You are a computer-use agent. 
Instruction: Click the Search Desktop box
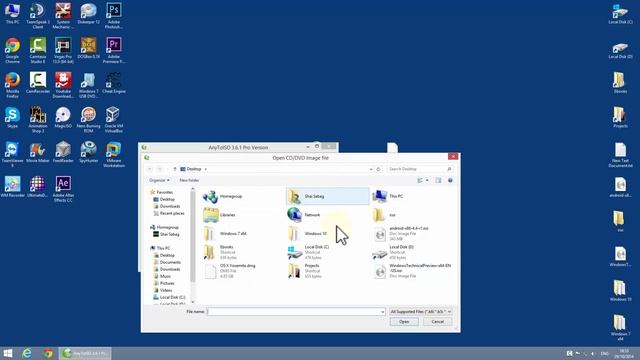coord(420,169)
